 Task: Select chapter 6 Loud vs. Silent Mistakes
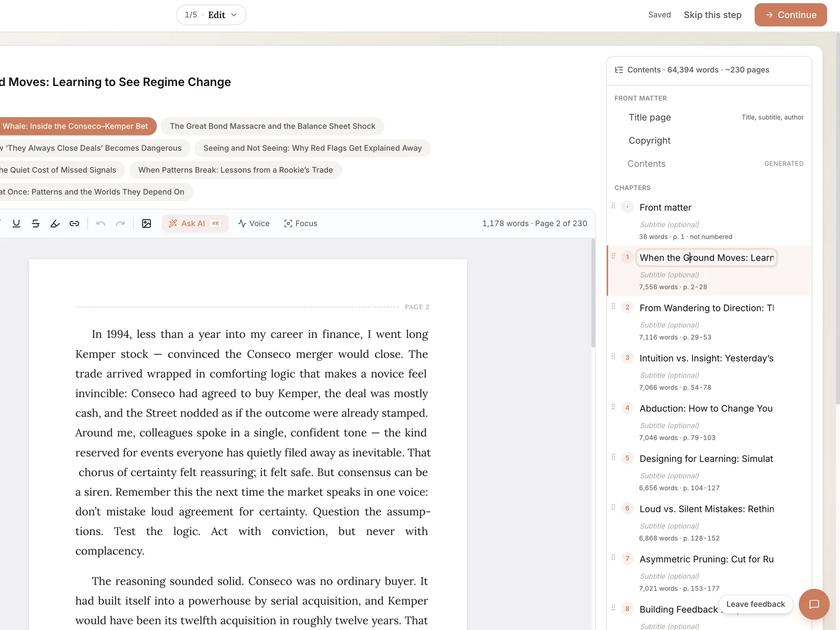pos(707,509)
